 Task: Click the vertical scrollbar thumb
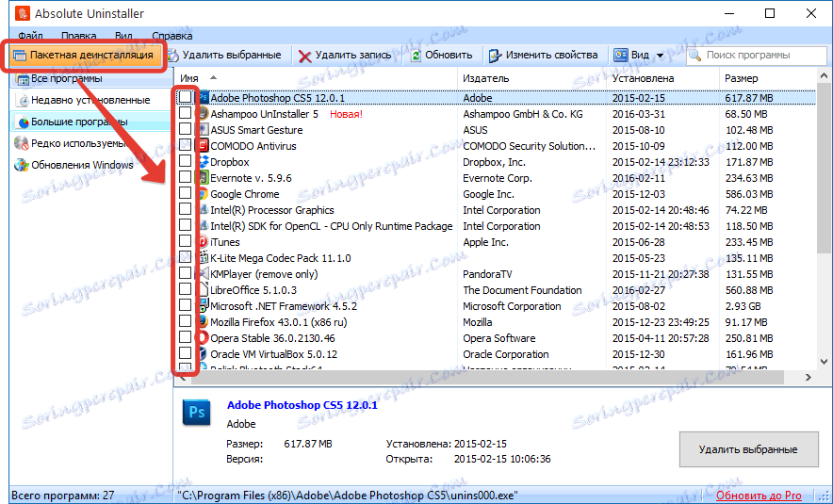824,167
